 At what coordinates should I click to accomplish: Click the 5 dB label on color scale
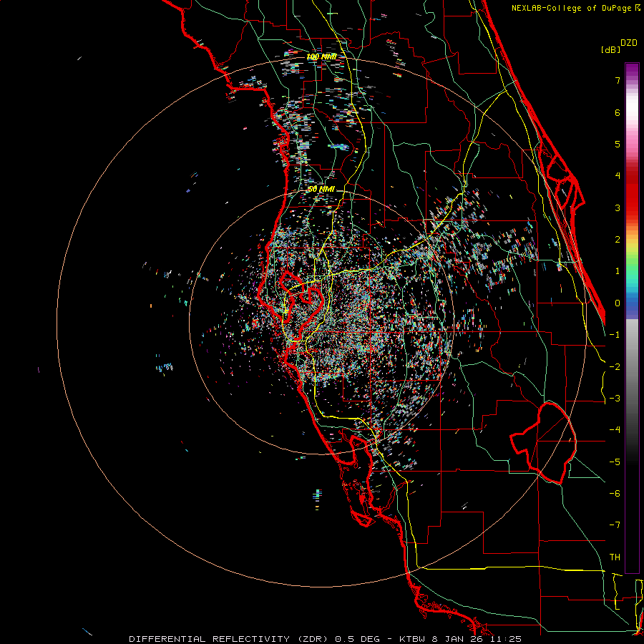click(x=618, y=144)
